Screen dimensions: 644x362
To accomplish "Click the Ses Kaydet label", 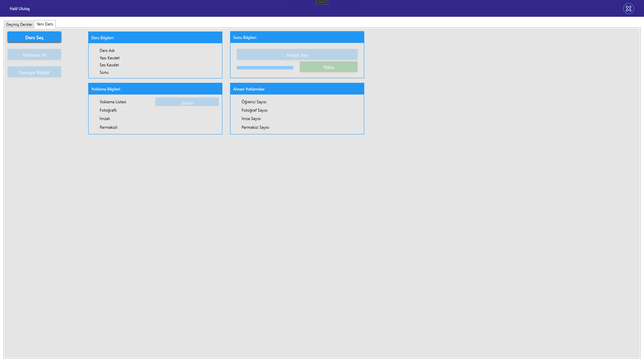I will [x=109, y=65].
